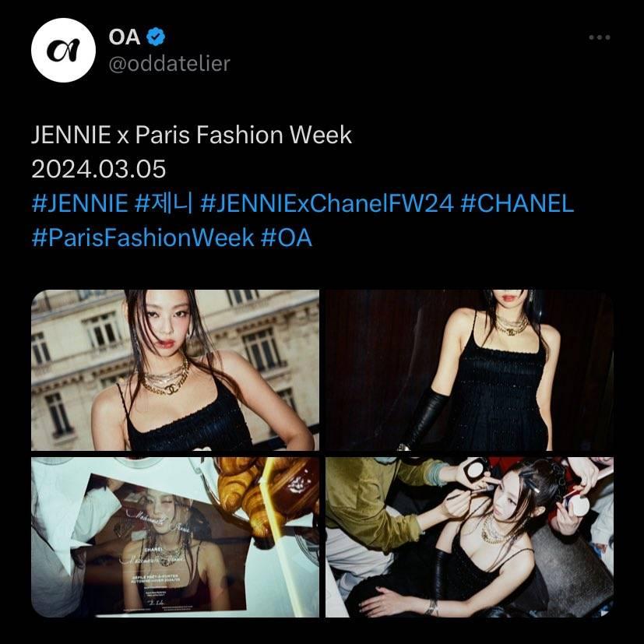Open the @oddatelier handle
644x644 pixels.
(169, 64)
